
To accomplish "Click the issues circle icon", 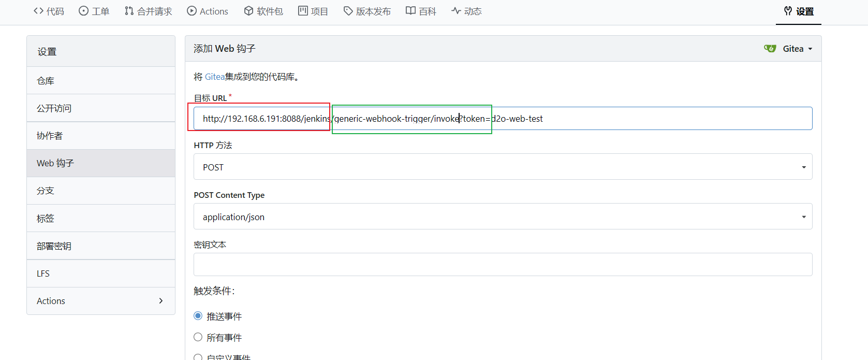I will (83, 11).
